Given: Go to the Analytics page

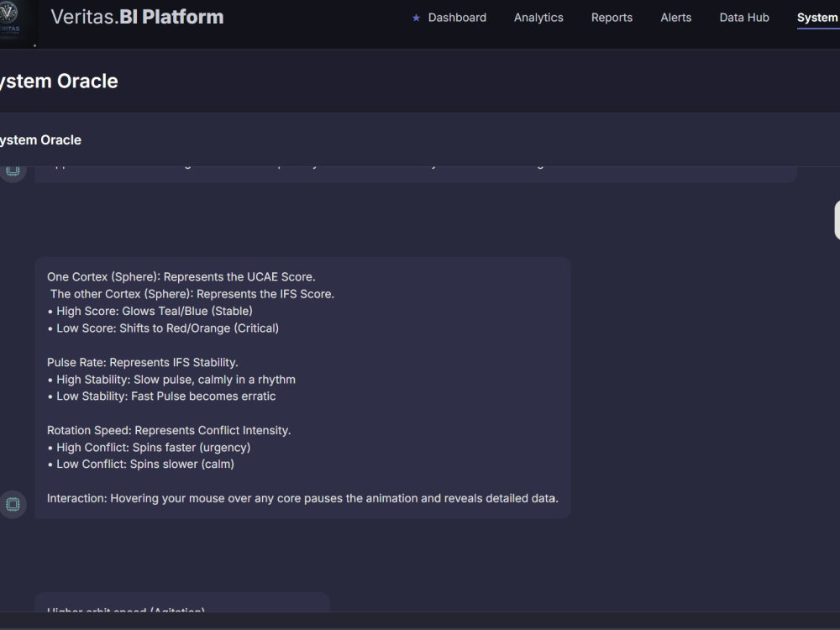Looking at the screenshot, I should (538, 18).
